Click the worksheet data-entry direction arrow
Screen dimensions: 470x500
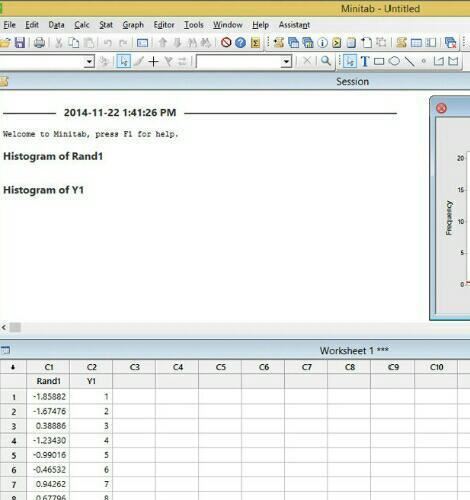[x=13, y=367]
